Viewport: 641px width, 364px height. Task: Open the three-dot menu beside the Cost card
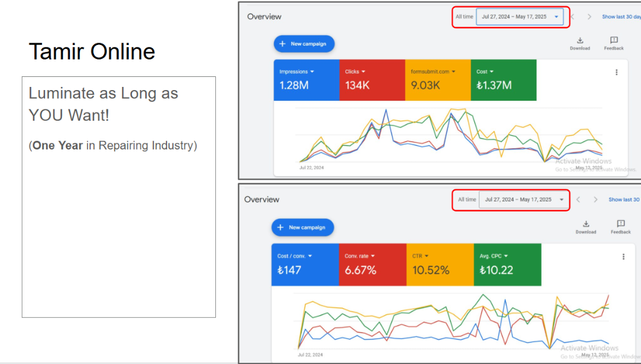coord(617,73)
